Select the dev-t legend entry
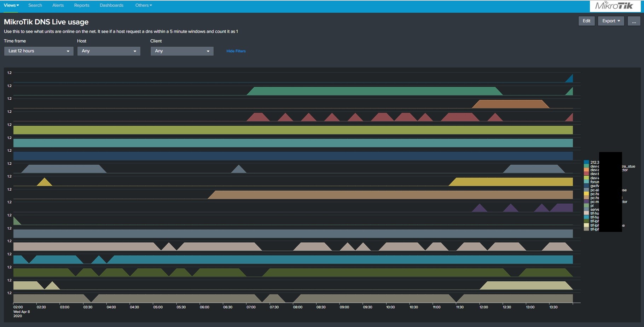The width and height of the screenshot is (644, 327). (592, 174)
